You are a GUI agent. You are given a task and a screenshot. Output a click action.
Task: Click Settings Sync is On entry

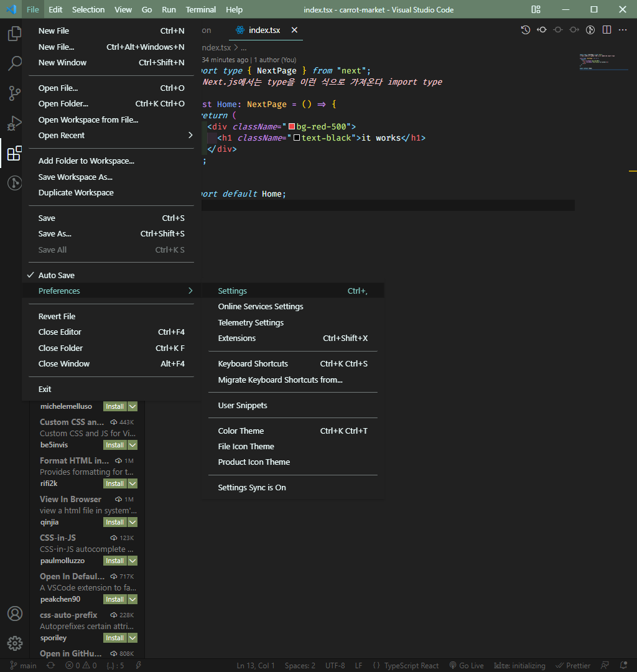point(292,487)
